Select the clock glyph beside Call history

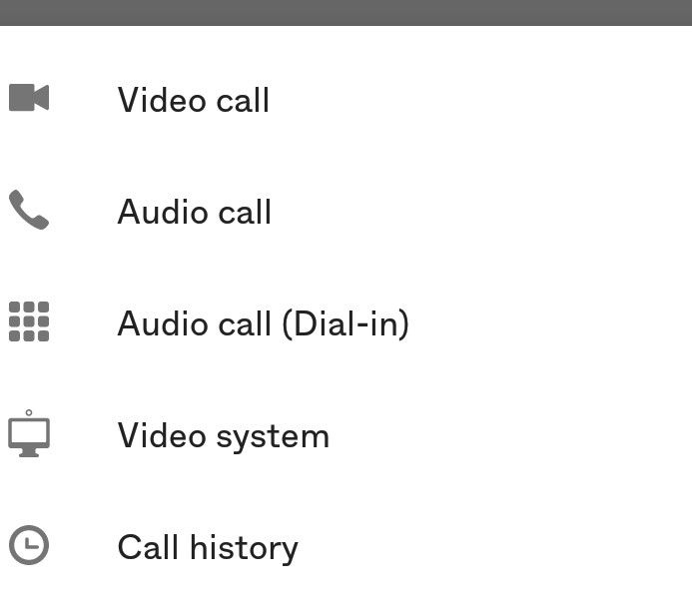pos(29,546)
